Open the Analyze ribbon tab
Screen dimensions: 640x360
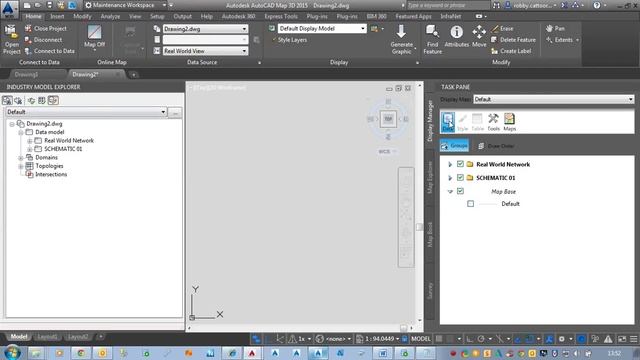pyautogui.click(x=110, y=16)
